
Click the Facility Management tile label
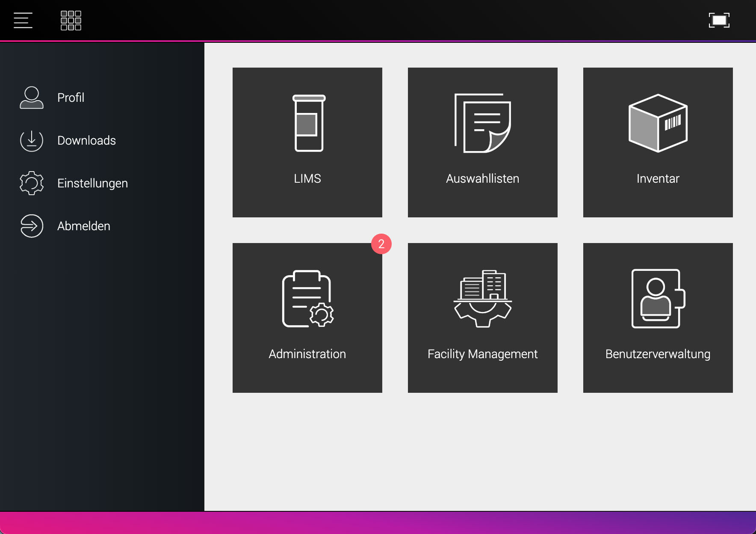click(482, 354)
